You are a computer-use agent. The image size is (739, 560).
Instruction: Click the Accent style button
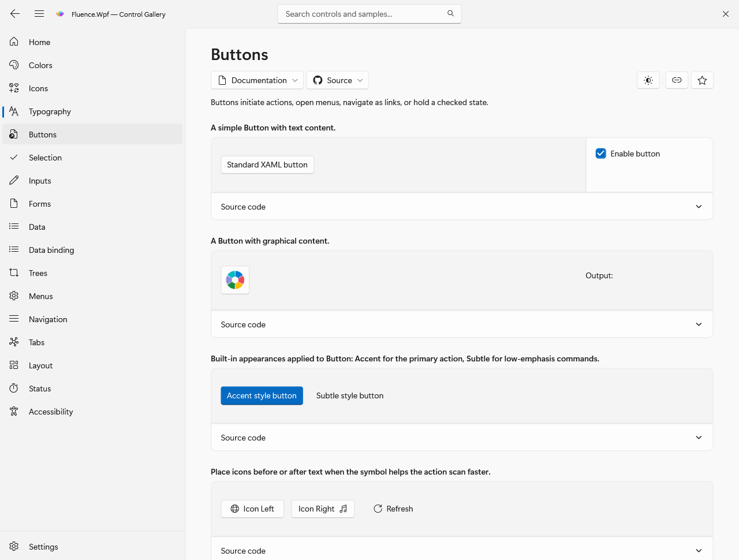tap(262, 395)
